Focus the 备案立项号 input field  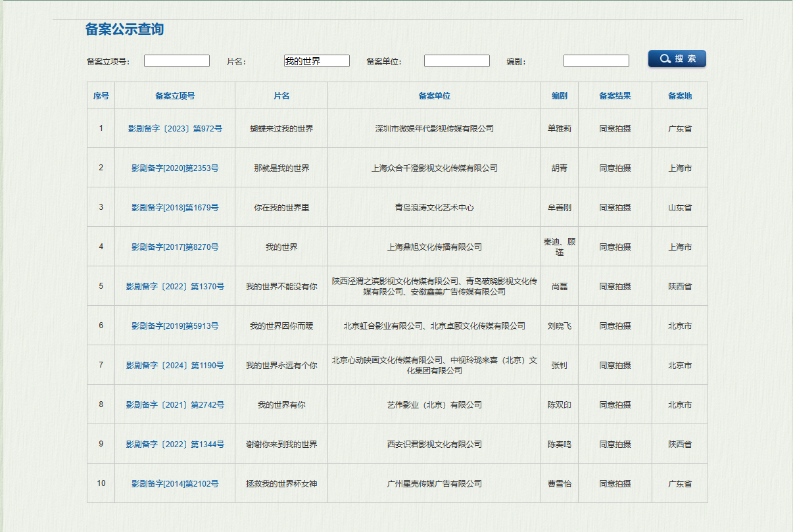pyautogui.click(x=177, y=60)
